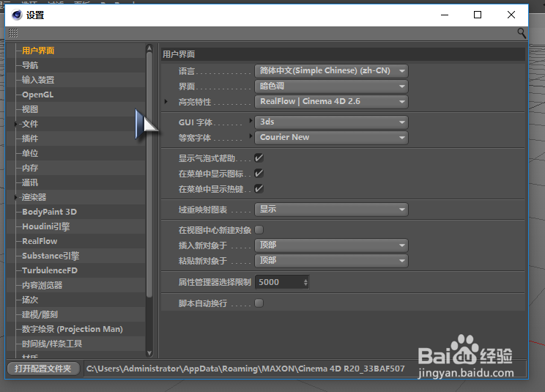Select TurbulenceFD in the category list
The image size is (545, 392).
coord(50,270)
